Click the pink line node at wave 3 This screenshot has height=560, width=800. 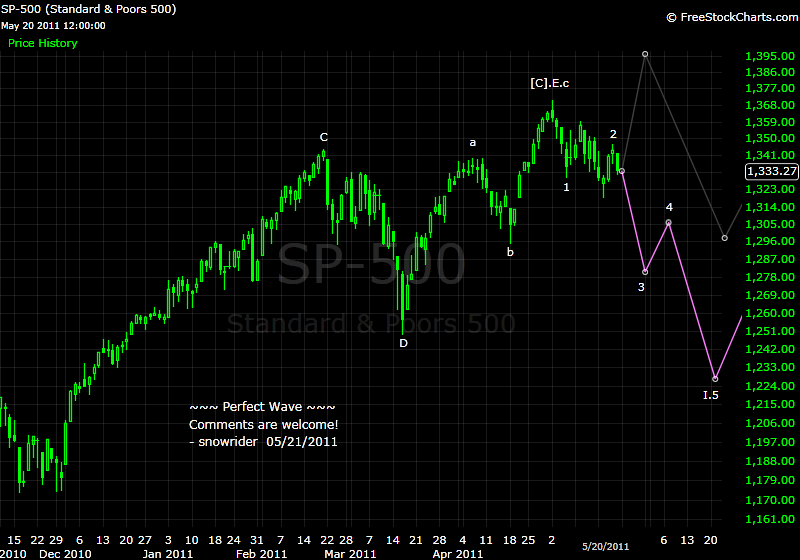click(x=645, y=272)
